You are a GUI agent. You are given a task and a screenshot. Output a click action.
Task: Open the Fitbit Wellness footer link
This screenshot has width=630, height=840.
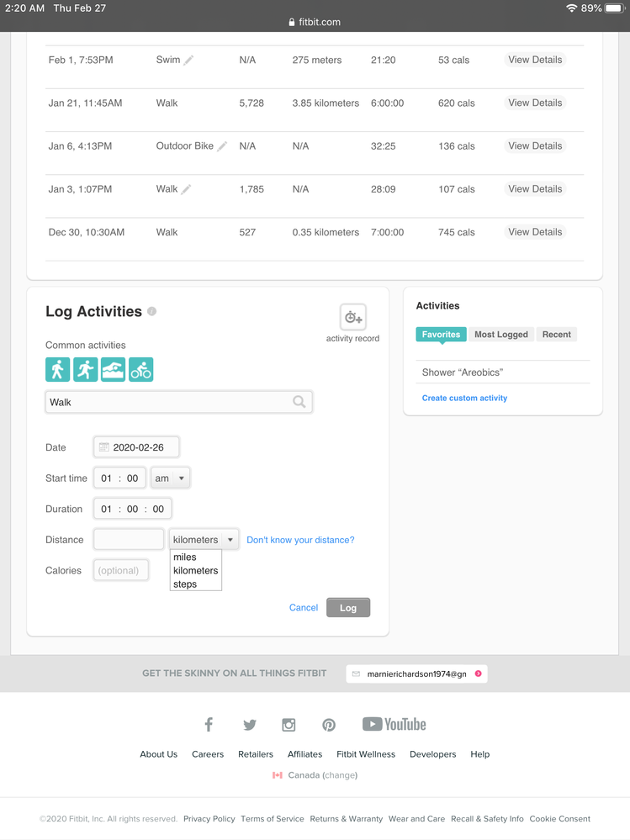pos(366,754)
